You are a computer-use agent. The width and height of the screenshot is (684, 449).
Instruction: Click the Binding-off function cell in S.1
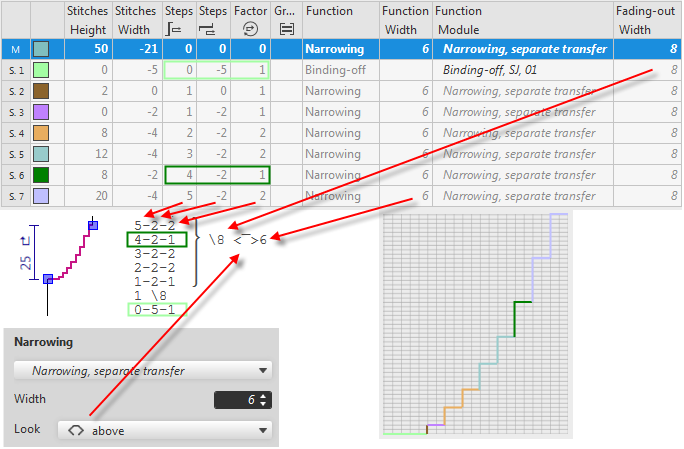340,70
